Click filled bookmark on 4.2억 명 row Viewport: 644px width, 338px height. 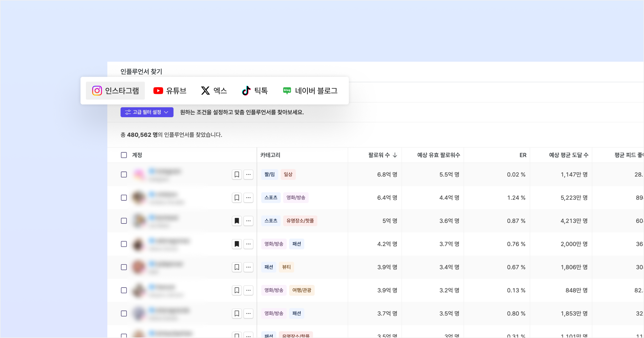[237, 244]
